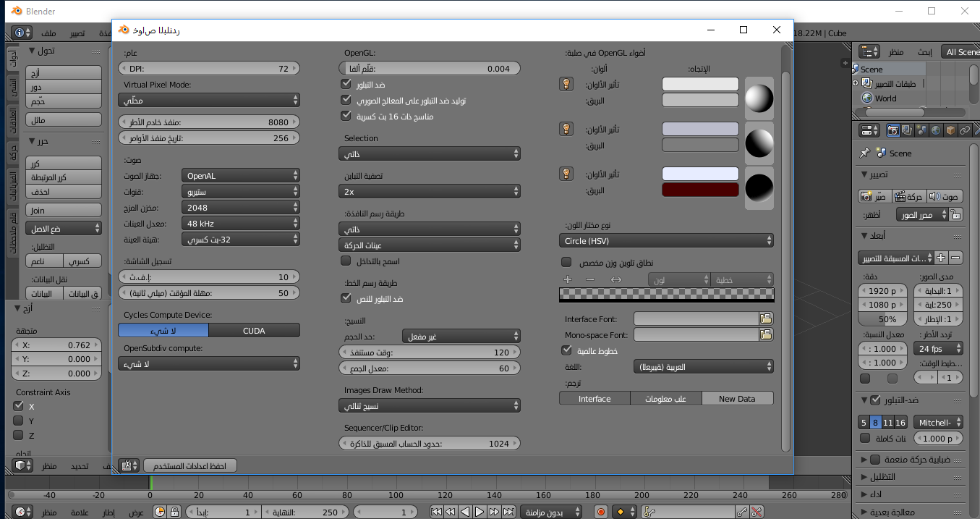Jump to the first frame in timeline
The width and height of the screenshot is (980, 519).
coord(436,512)
